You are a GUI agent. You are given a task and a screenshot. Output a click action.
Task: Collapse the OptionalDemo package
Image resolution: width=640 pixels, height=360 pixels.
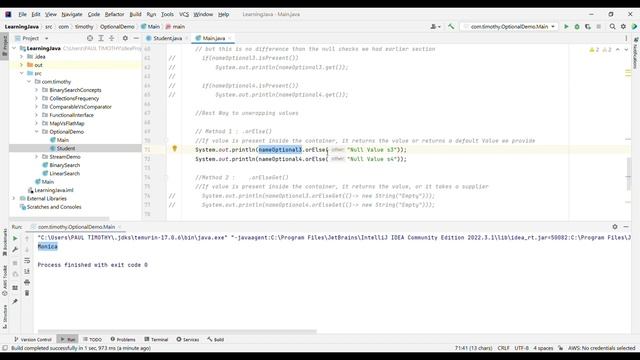[36, 132]
